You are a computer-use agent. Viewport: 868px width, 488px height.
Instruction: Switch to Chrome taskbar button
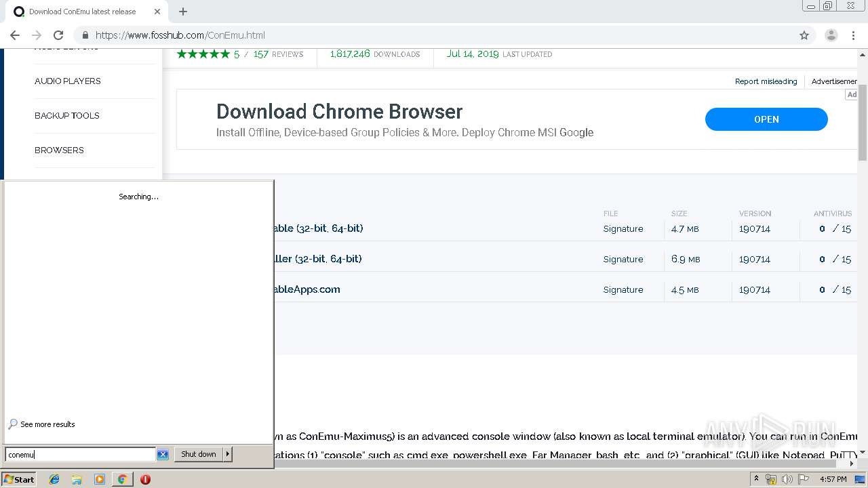click(x=122, y=479)
